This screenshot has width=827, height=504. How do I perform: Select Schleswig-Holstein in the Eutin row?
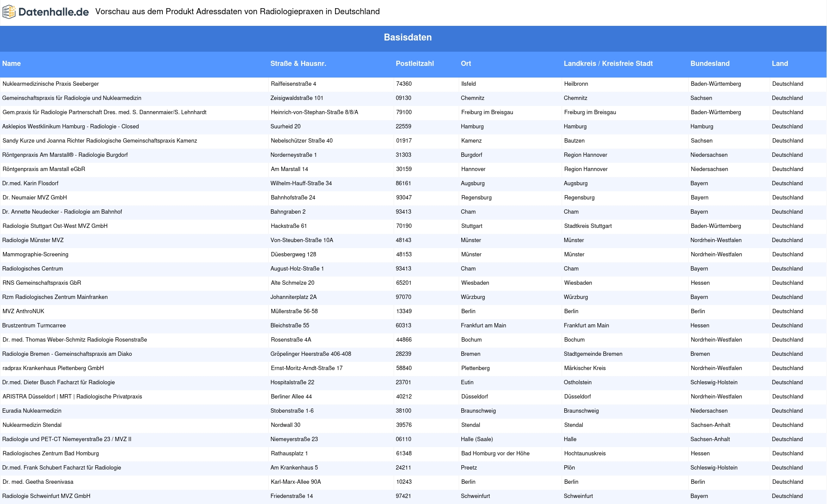(714, 383)
